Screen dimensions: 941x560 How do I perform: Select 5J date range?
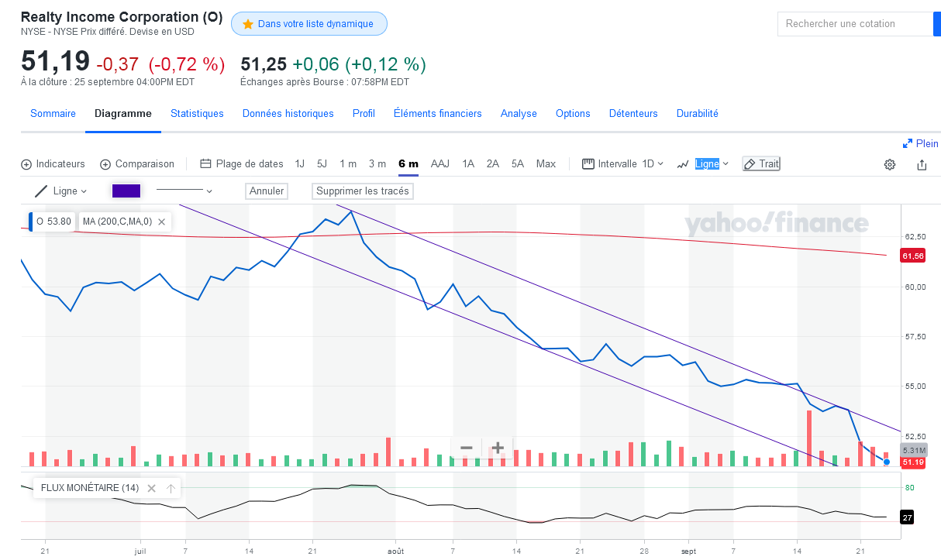pos(322,164)
